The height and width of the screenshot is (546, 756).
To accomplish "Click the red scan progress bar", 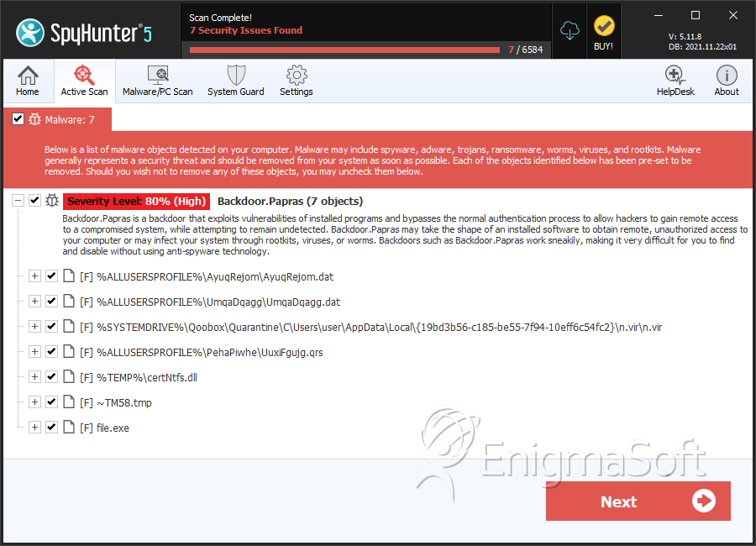I will [x=344, y=50].
